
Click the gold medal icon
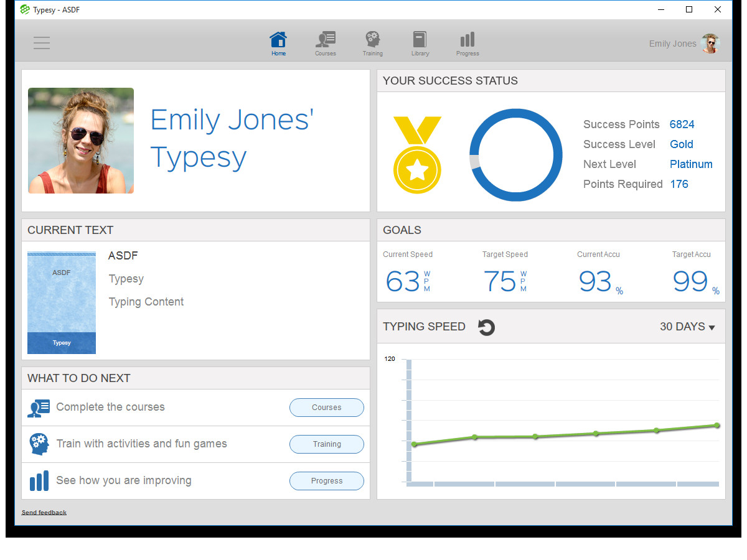click(417, 155)
